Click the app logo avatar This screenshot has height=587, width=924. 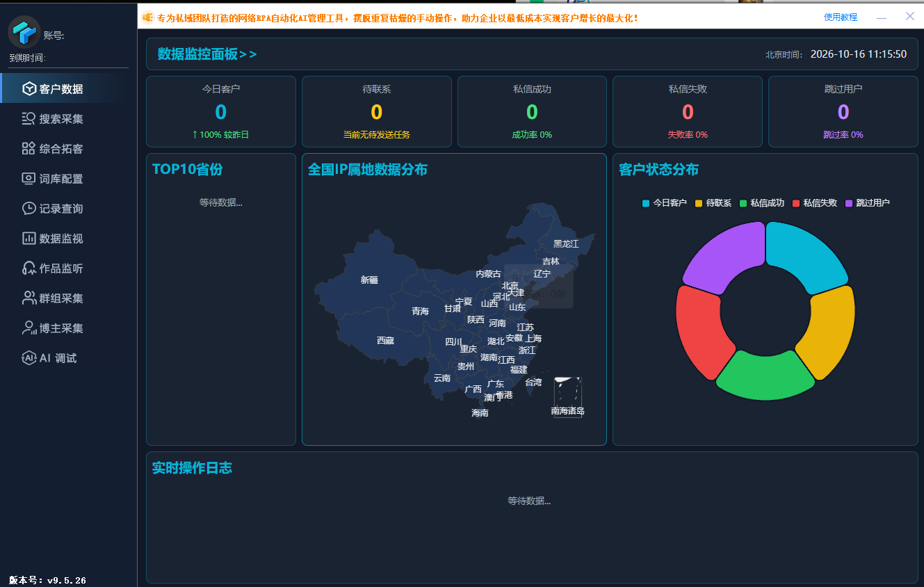tap(24, 32)
